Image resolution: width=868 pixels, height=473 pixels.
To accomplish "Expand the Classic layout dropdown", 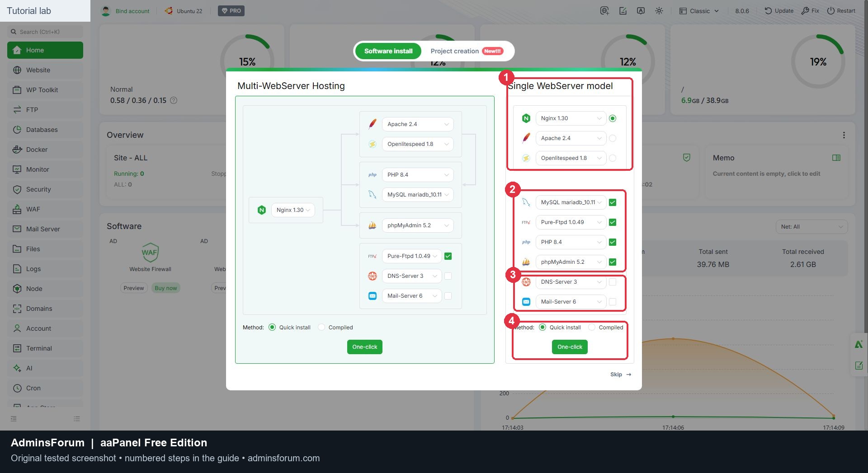I will 699,11.
